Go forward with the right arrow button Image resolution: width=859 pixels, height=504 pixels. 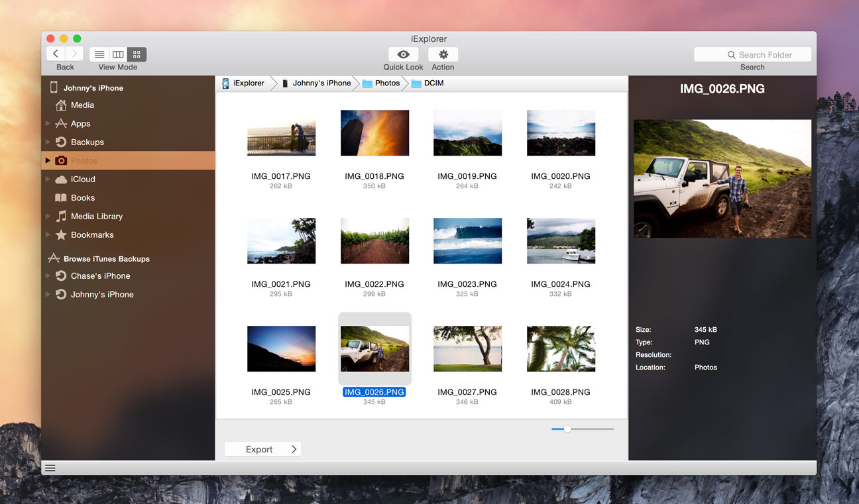pos(74,54)
